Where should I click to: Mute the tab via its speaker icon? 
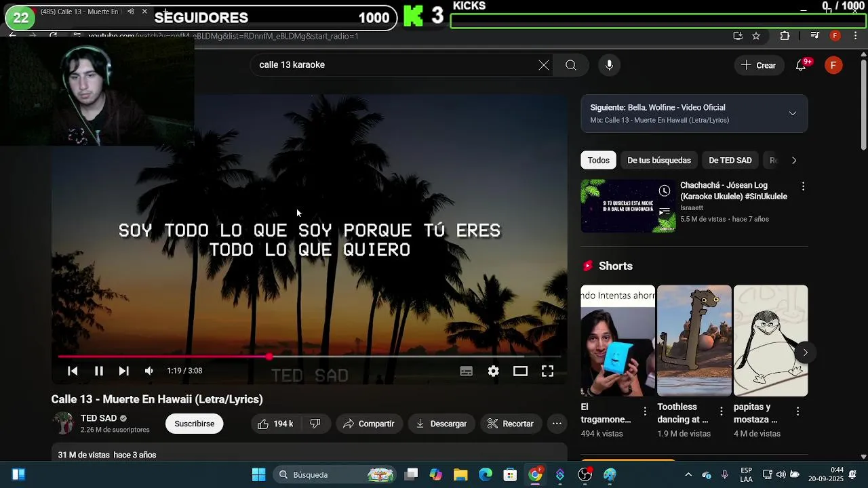131,12
